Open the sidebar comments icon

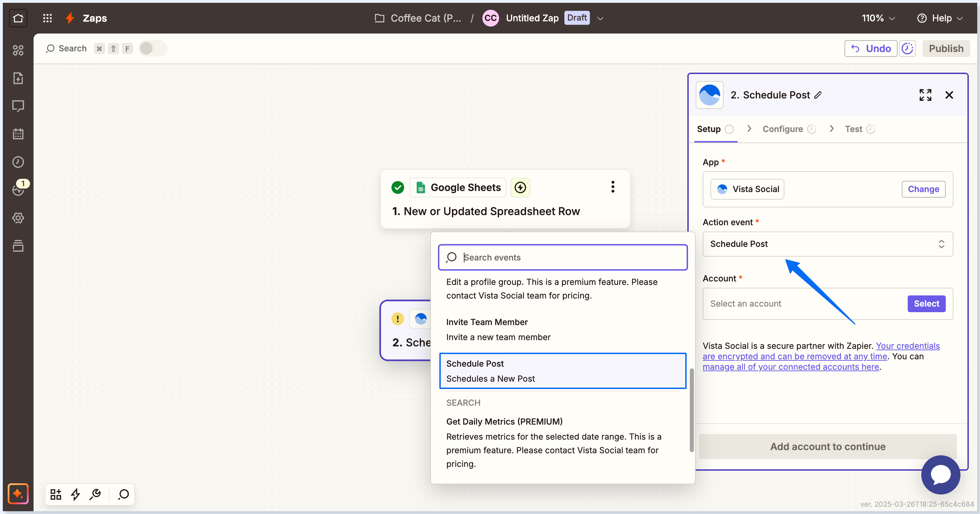(x=18, y=106)
